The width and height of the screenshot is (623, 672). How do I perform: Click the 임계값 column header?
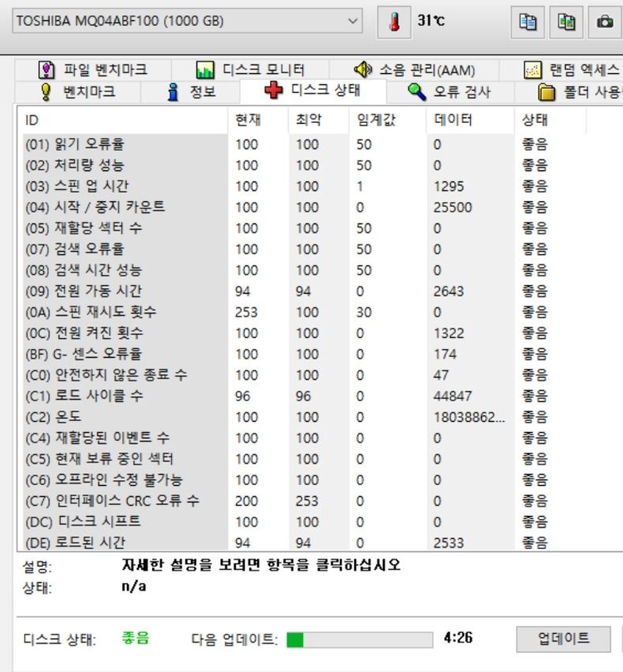(x=388, y=120)
